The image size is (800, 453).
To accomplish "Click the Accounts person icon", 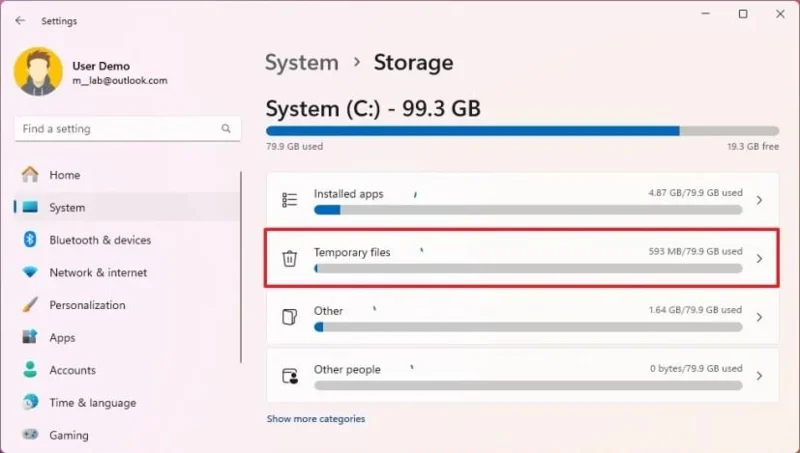I will tap(30, 369).
